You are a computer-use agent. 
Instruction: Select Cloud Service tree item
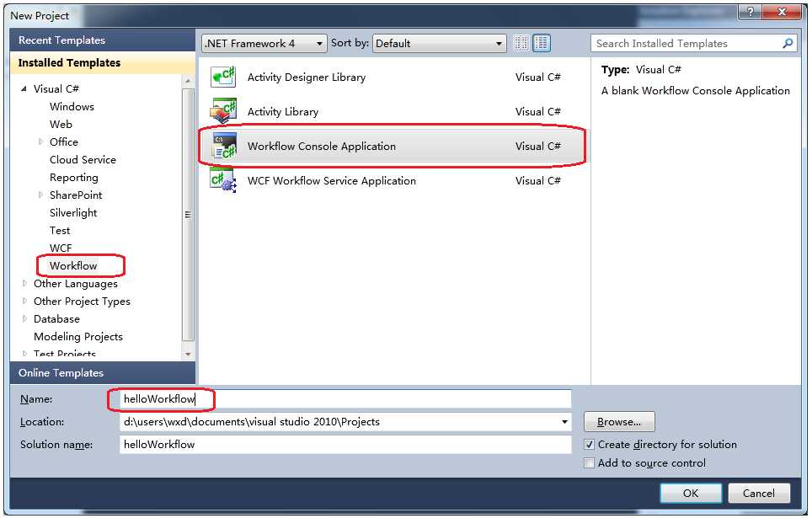[83, 159]
